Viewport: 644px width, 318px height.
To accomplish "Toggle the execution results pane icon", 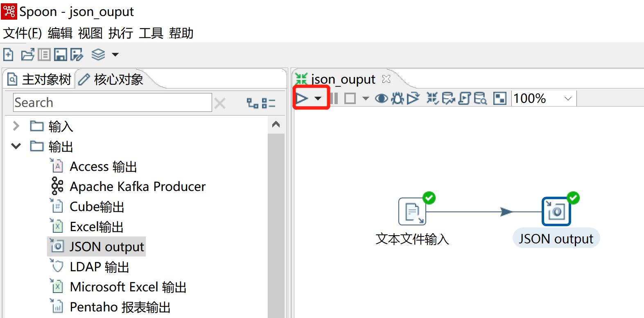I will 500,98.
